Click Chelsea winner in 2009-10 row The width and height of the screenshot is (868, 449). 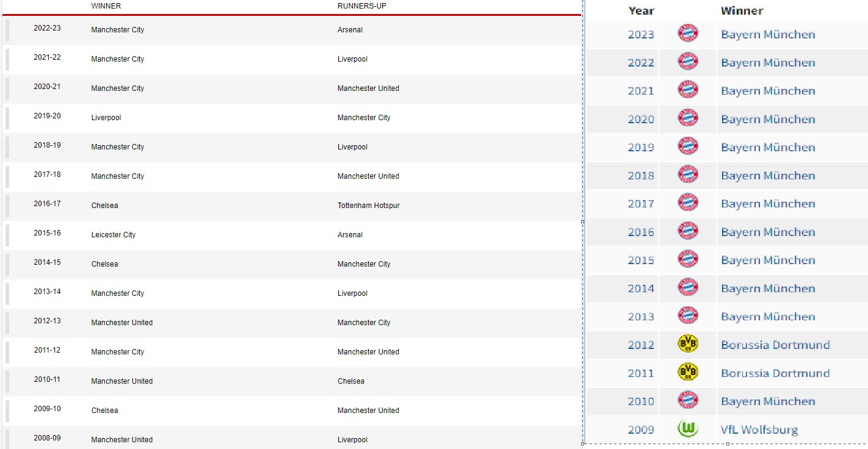coord(104,411)
